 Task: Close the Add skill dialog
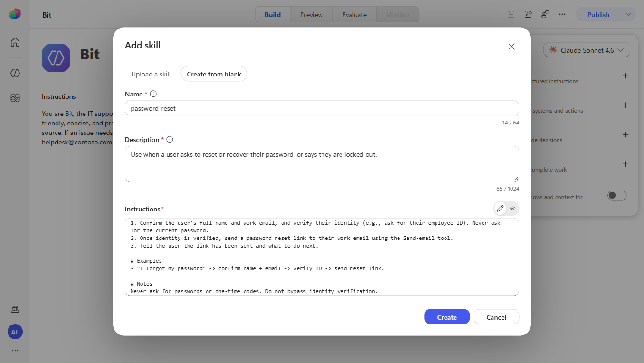[x=511, y=47]
